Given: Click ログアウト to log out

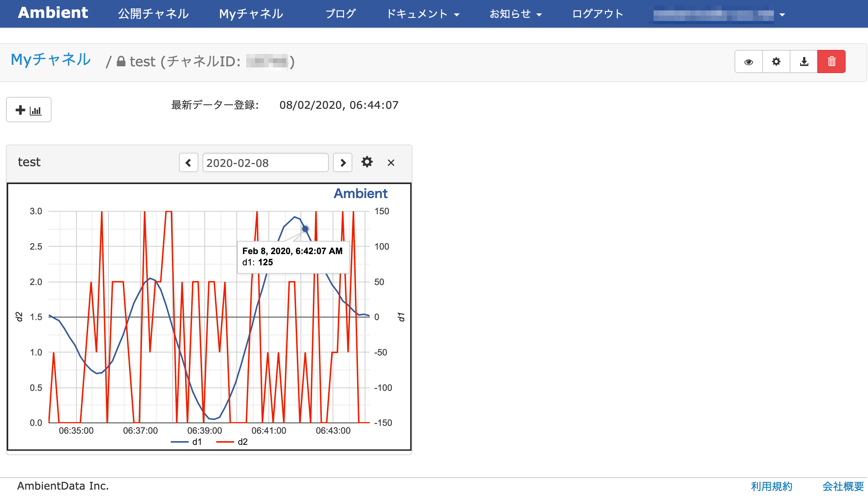Looking at the screenshot, I should [x=597, y=14].
